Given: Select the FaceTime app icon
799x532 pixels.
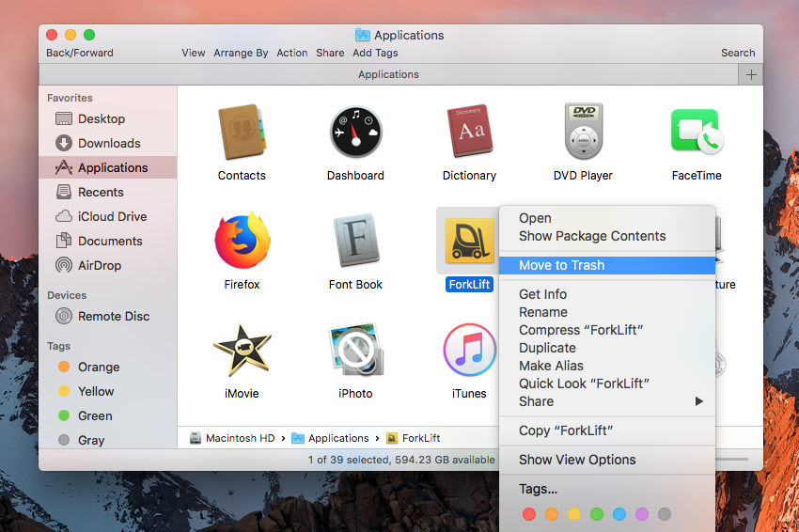Looking at the screenshot, I should (x=697, y=131).
